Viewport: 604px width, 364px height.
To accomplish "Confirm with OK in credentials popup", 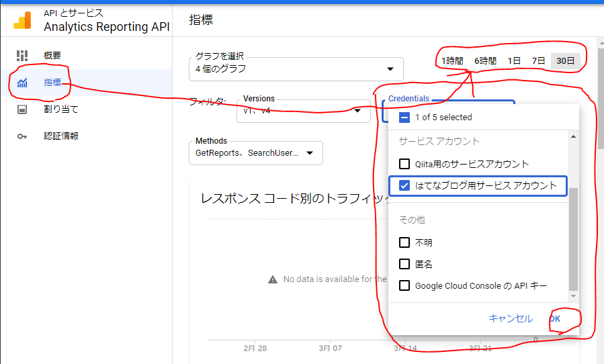I will pos(555,319).
